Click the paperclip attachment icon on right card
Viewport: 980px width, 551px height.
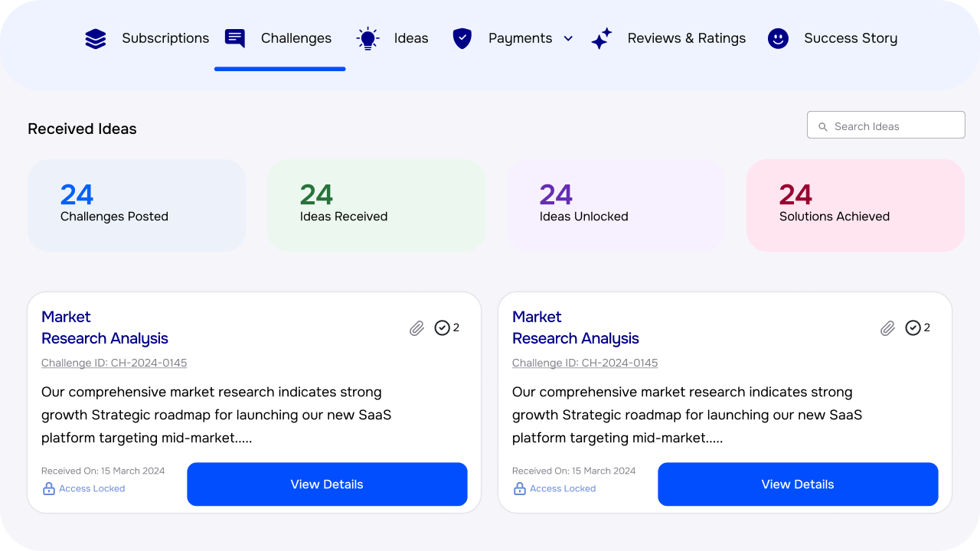(887, 328)
